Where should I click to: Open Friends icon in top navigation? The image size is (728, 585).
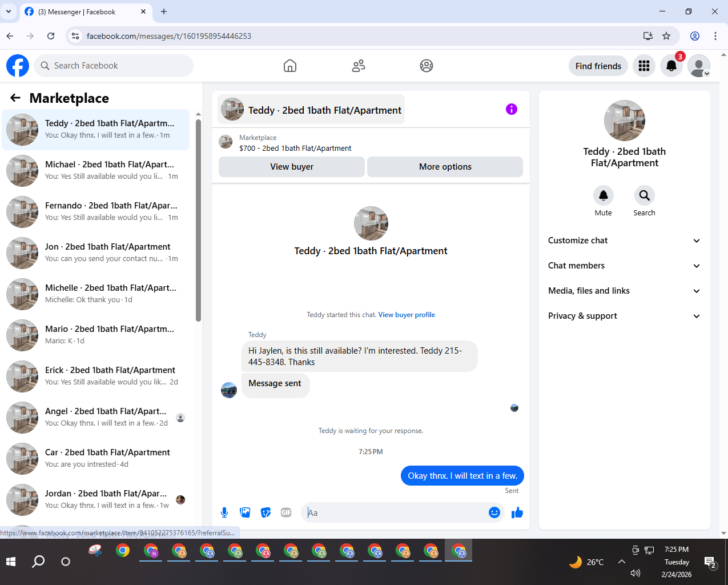click(359, 66)
